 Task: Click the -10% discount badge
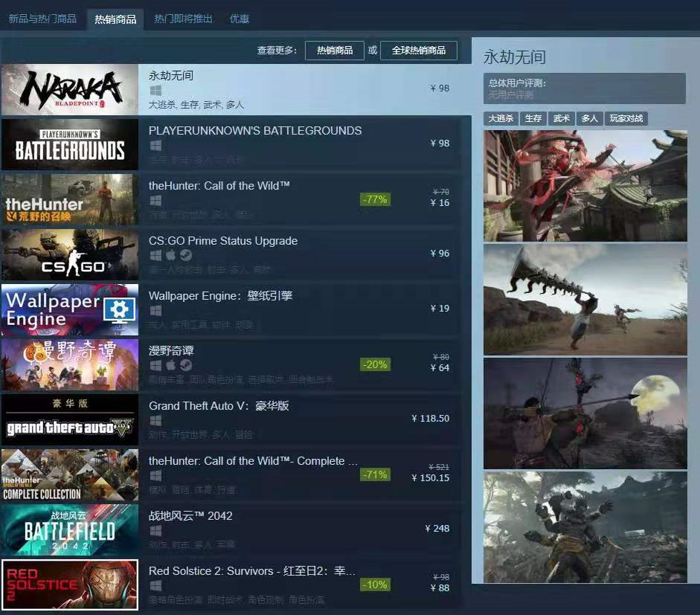pos(375,585)
